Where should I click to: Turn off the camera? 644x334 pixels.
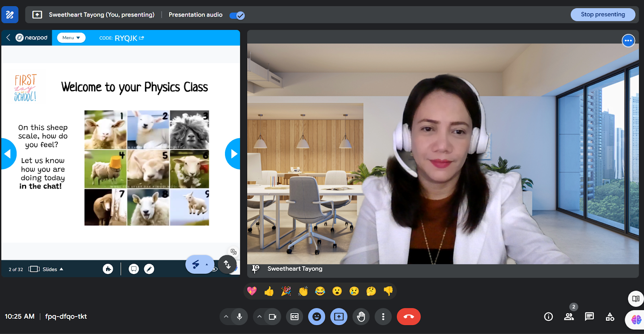click(272, 317)
